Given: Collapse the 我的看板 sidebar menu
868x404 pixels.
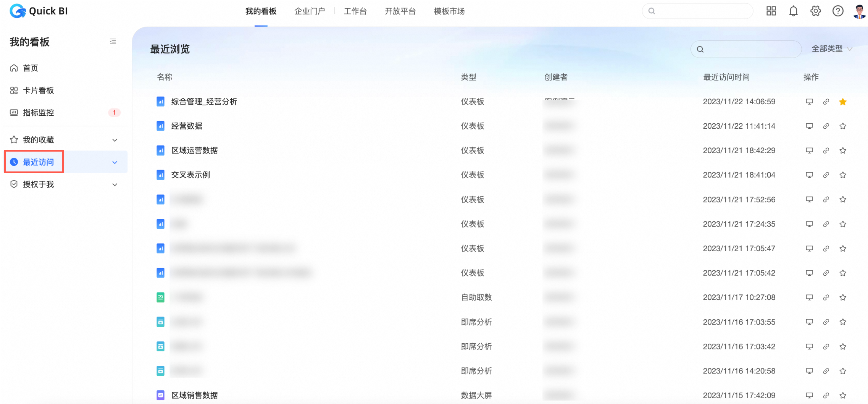Looking at the screenshot, I should coord(113,41).
